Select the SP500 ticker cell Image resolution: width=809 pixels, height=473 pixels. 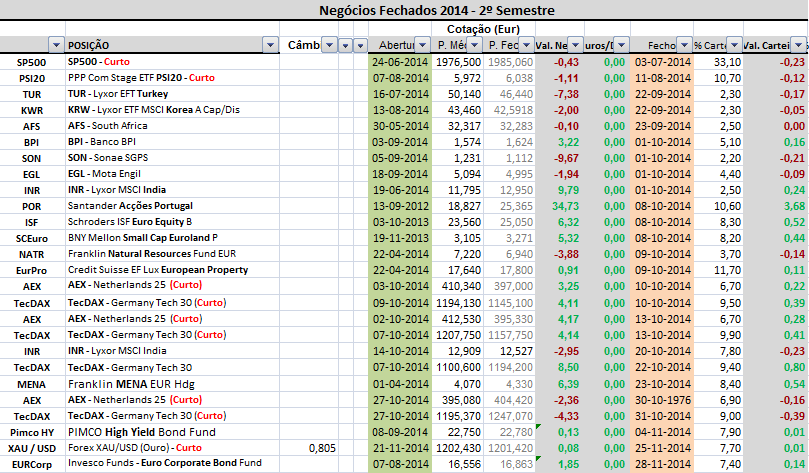(x=32, y=62)
